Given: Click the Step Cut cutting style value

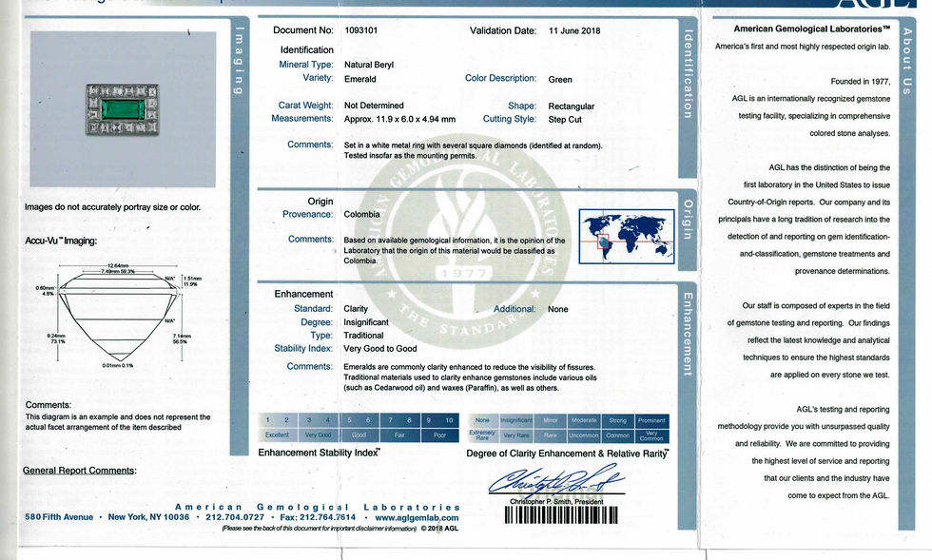Looking at the screenshot, I should pos(565,120).
